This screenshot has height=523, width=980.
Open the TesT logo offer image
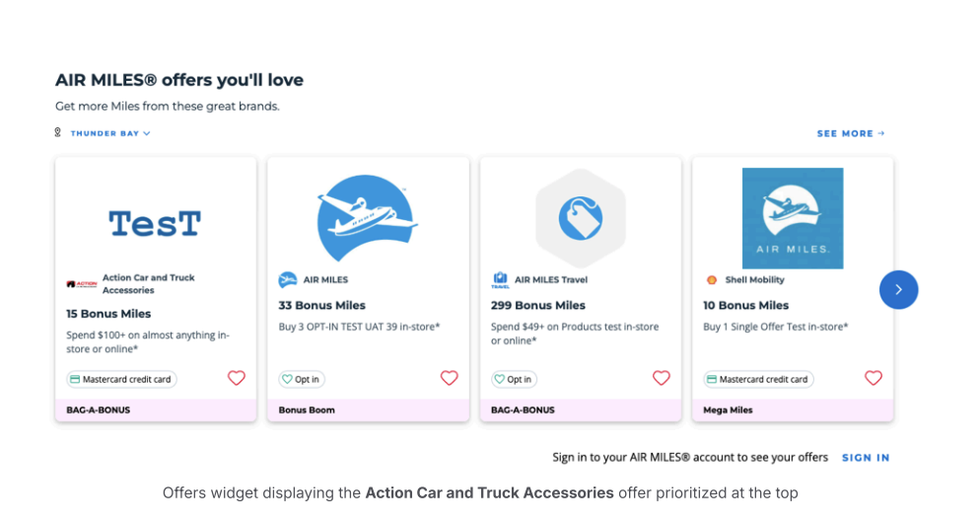click(x=155, y=223)
